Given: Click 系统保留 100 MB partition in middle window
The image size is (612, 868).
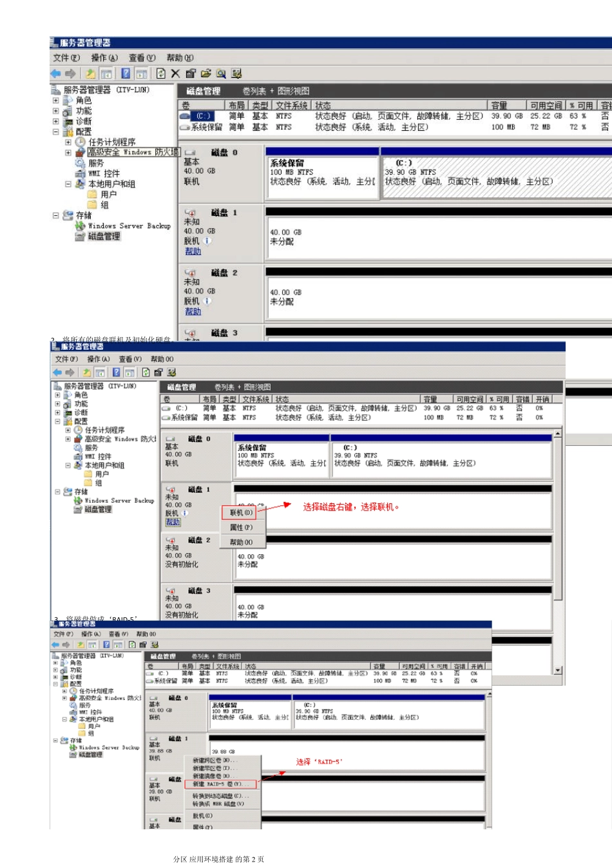Looking at the screenshot, I should (281, 459).
